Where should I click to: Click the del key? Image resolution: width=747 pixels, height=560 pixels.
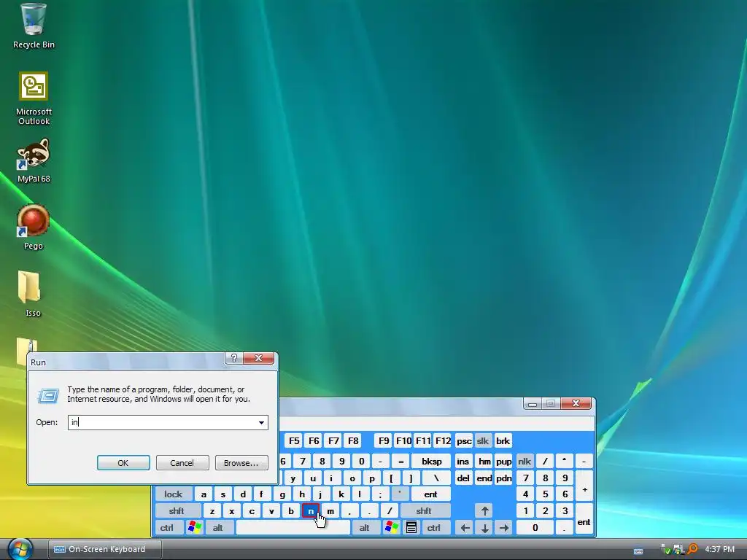[463, 478]
